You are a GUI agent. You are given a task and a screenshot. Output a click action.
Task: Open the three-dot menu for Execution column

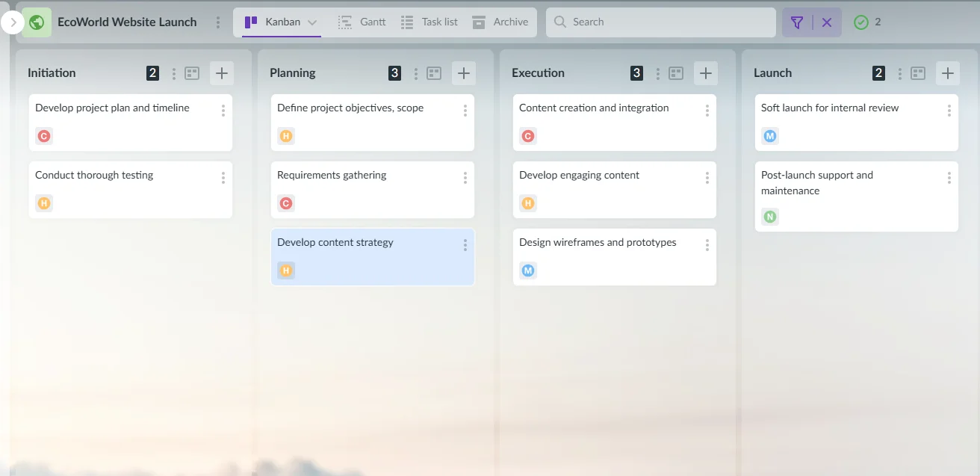coord(658,73)
